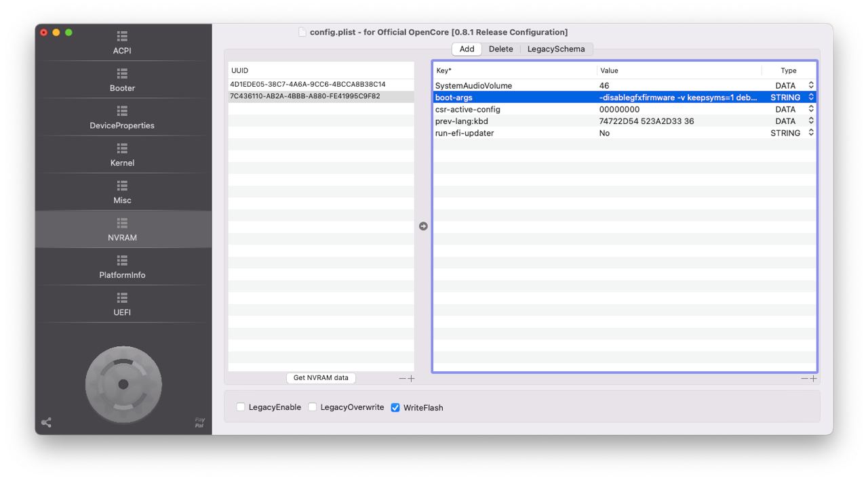Open the Misc sidebar section
Screen dimensions: 868x481
123,185
